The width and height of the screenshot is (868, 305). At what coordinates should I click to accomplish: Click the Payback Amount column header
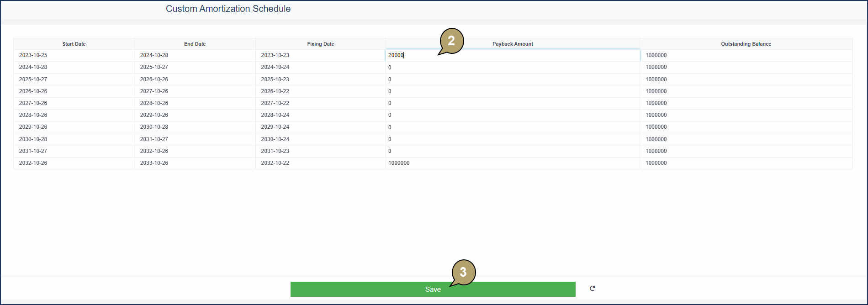click(x=513, y=44)
